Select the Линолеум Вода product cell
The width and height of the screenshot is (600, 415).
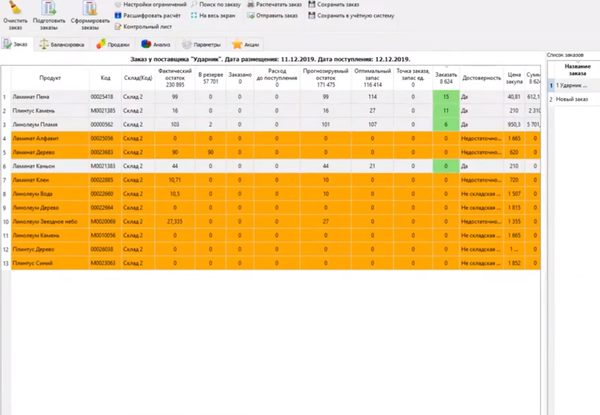[50, 194]
